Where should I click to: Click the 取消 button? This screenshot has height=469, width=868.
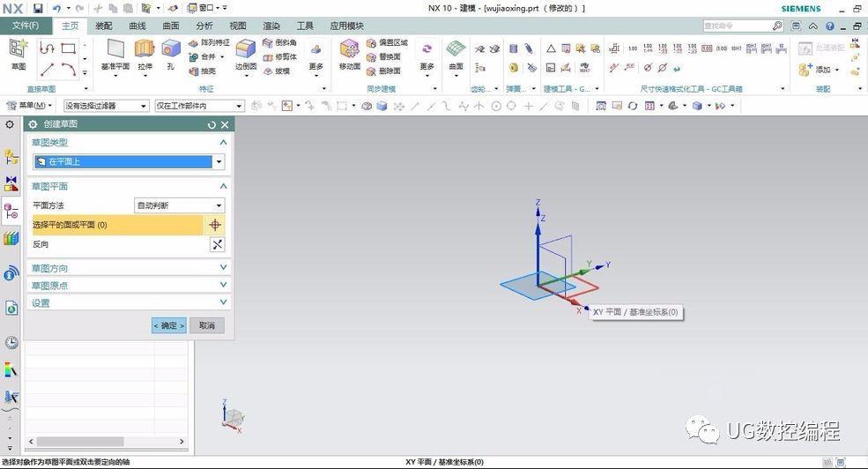coord(207,325)
